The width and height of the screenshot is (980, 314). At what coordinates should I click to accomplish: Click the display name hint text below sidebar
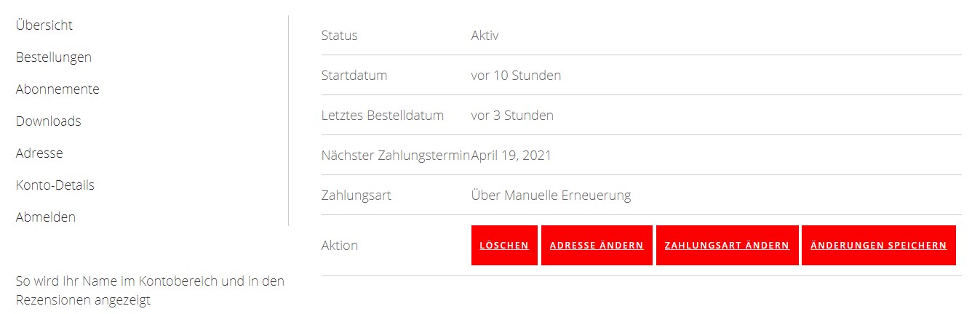[150, 291]
